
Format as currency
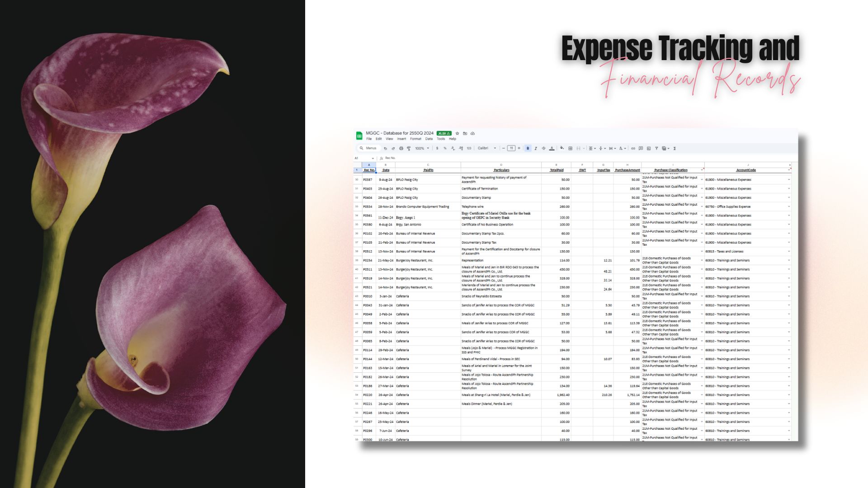click(437, 148)
